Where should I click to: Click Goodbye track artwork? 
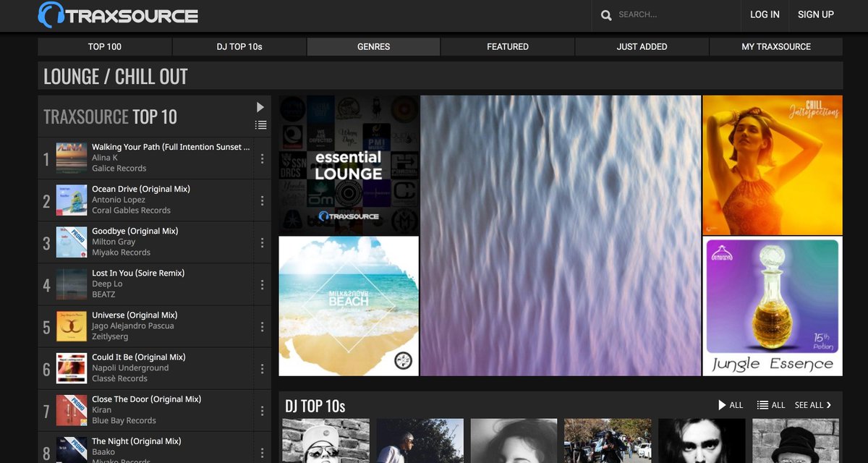click(x=72, y=242)
